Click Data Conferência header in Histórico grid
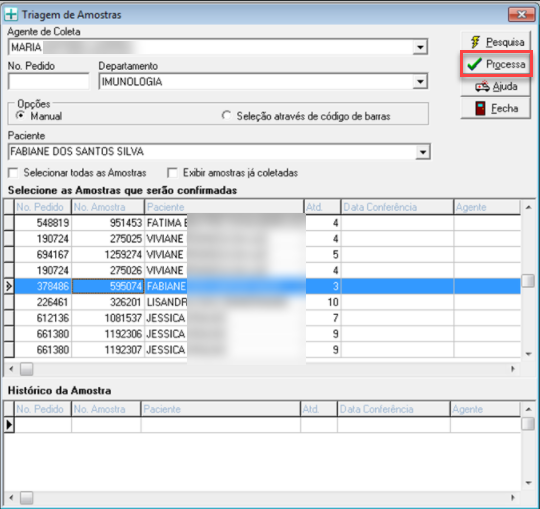 click(x=394, y=409)
